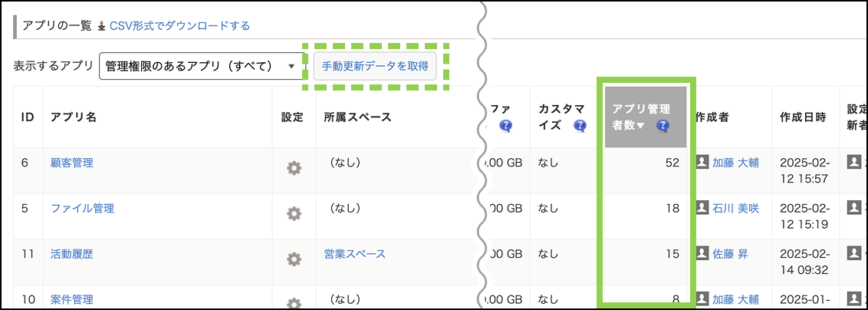Click user icon next to 石川 美咲
The height and width of the screenshot is (310, 868).
point(702,208)
